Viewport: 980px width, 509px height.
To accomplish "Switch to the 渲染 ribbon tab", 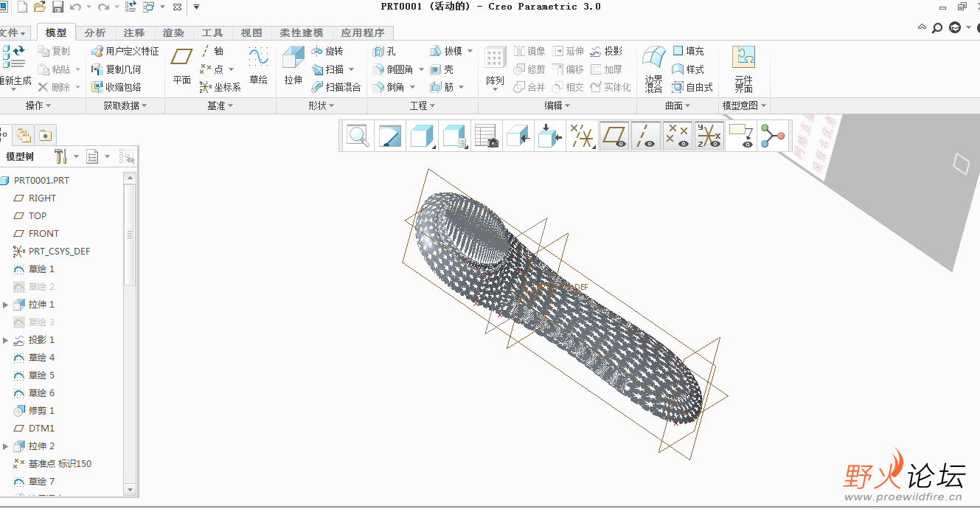I will coord(173,32).
